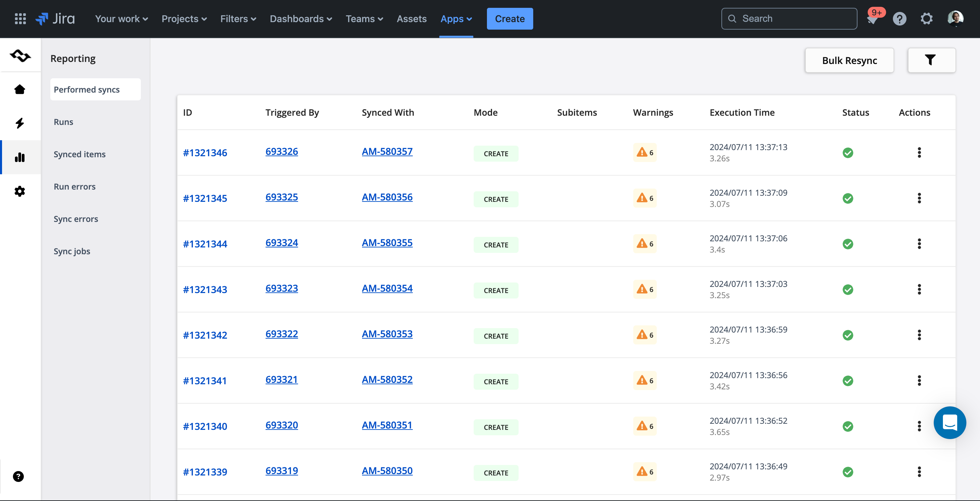Open Sync jobs report
Image resolution: width=980 pixels, height=501 pixels.
72,251
